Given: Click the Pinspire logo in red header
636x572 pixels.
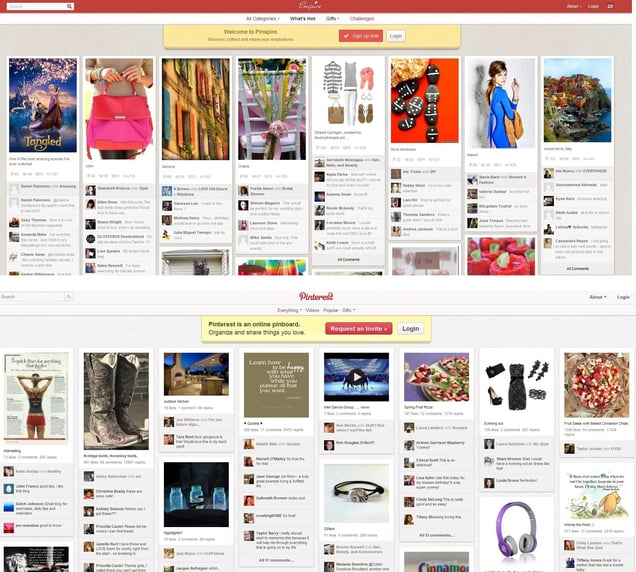Looking at the screenshot, I should tap(310, 6).
